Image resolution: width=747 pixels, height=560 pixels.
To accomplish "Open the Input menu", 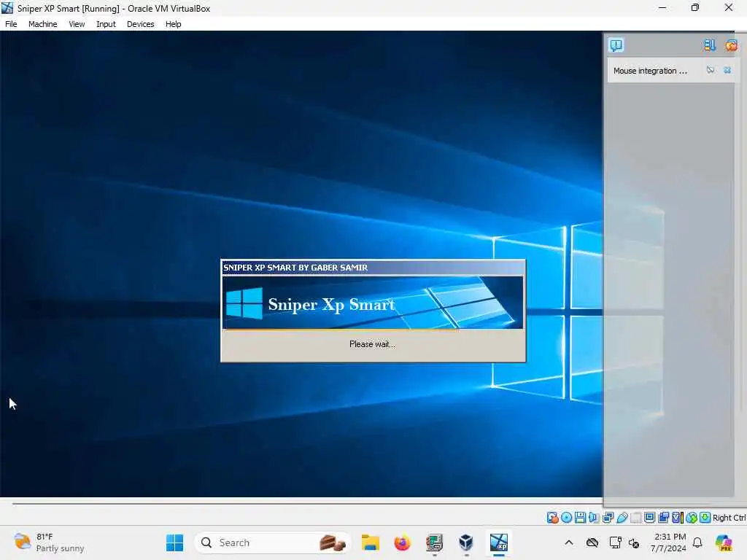I will (106, 24).
